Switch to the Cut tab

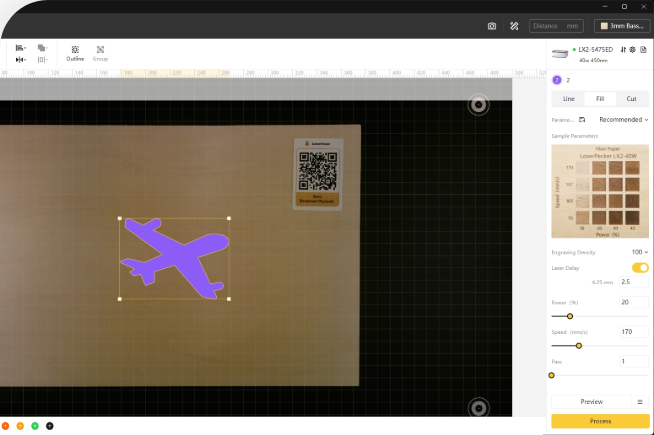(631, 99)
